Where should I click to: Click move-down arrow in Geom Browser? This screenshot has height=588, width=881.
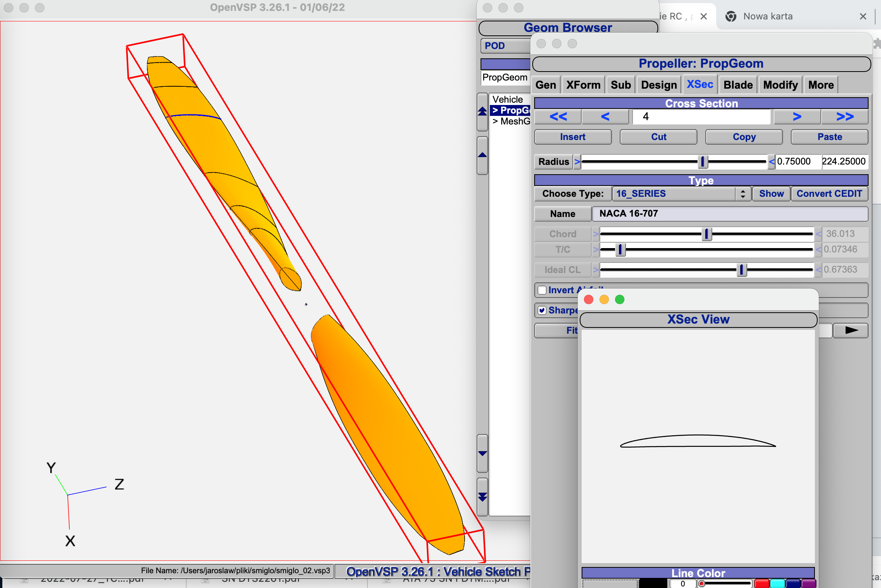coord(482,453)
